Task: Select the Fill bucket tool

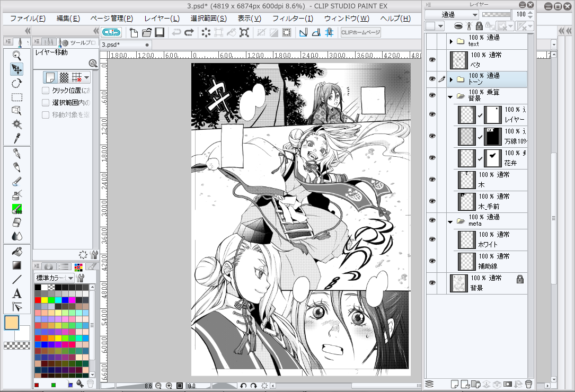Action: tap(17, 252)
